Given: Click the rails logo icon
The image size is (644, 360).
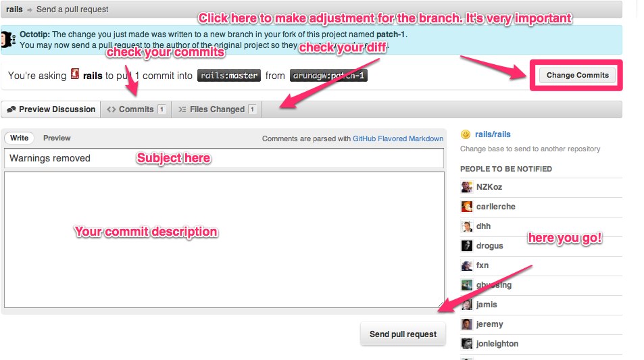Looking at the screenshot, I should pyautogui.click(x=75, y=74).
